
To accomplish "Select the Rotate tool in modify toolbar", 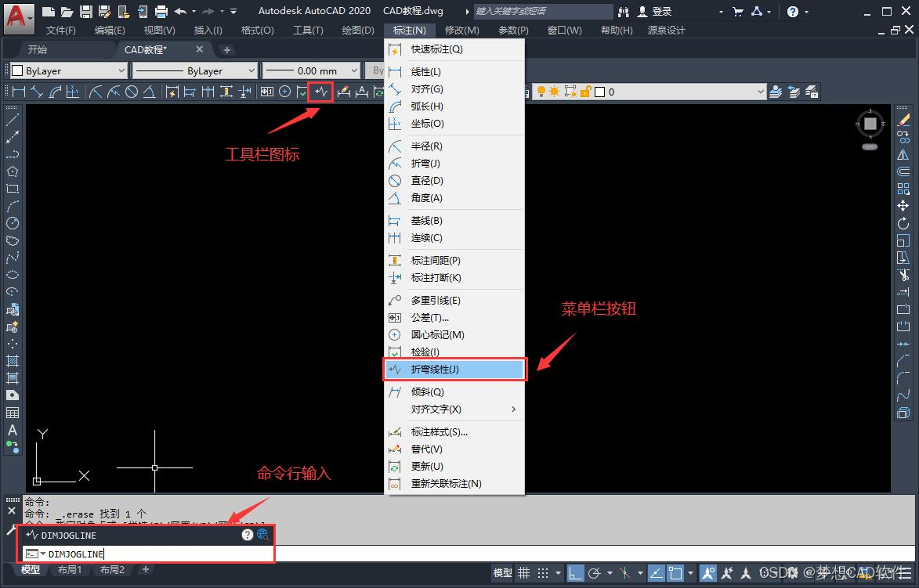I will [903, 223].
